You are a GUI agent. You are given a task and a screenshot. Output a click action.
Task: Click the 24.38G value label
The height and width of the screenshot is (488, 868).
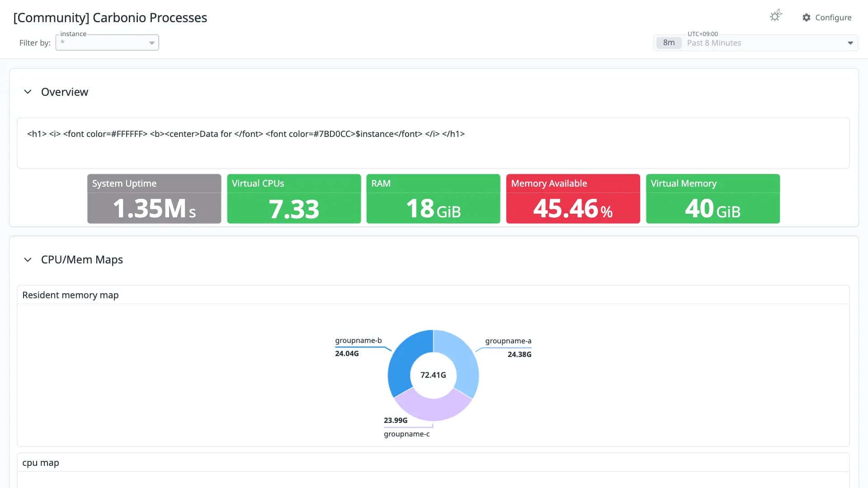coord(519,355)
